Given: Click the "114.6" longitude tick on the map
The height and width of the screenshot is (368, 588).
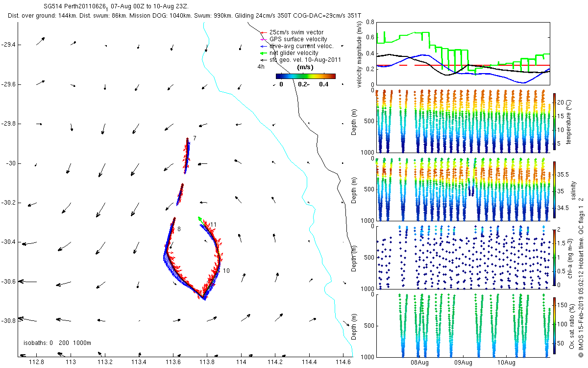Looking at the screenshot, I should tap(343, 362).
